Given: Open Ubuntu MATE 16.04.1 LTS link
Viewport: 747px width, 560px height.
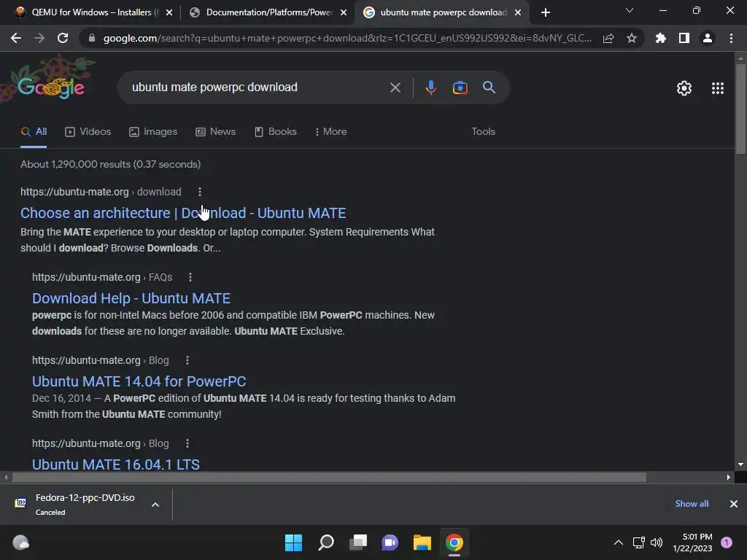Looking at the screenshot, I should coord(116,464).
